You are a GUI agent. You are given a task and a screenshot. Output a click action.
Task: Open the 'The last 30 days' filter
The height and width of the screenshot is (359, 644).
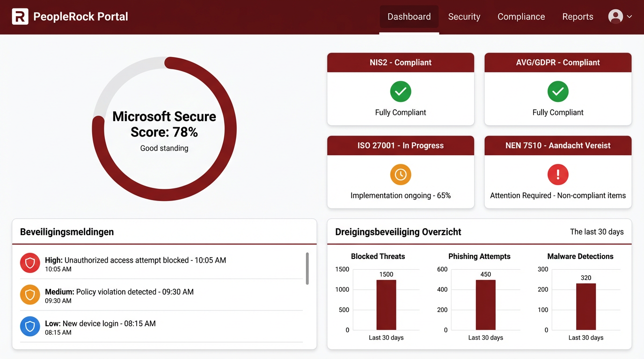(x=597, y=231)
